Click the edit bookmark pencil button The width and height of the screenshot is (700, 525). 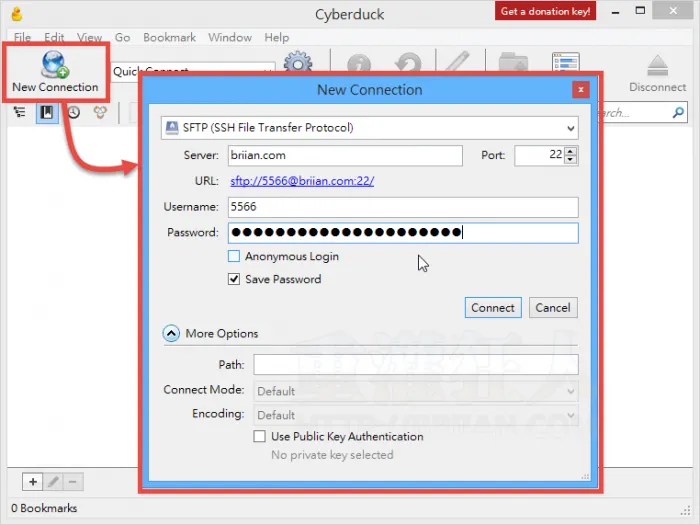(x=53, y=482)
